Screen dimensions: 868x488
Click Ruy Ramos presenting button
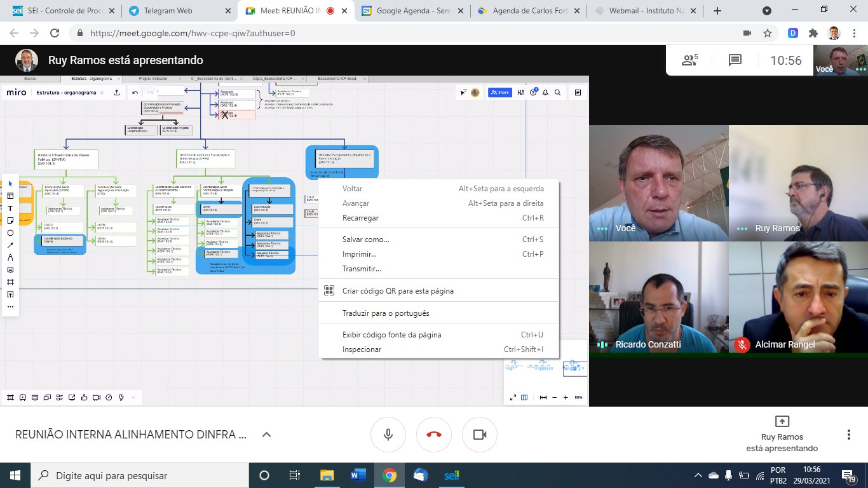pos(782,435)
